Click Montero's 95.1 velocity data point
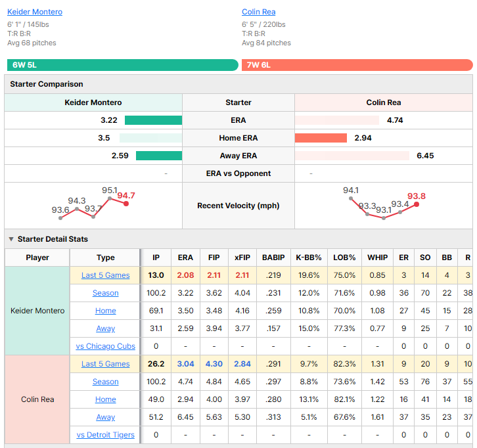Image resolution: width=477 pixels, height=448 pixels. [x=110, y=198]
